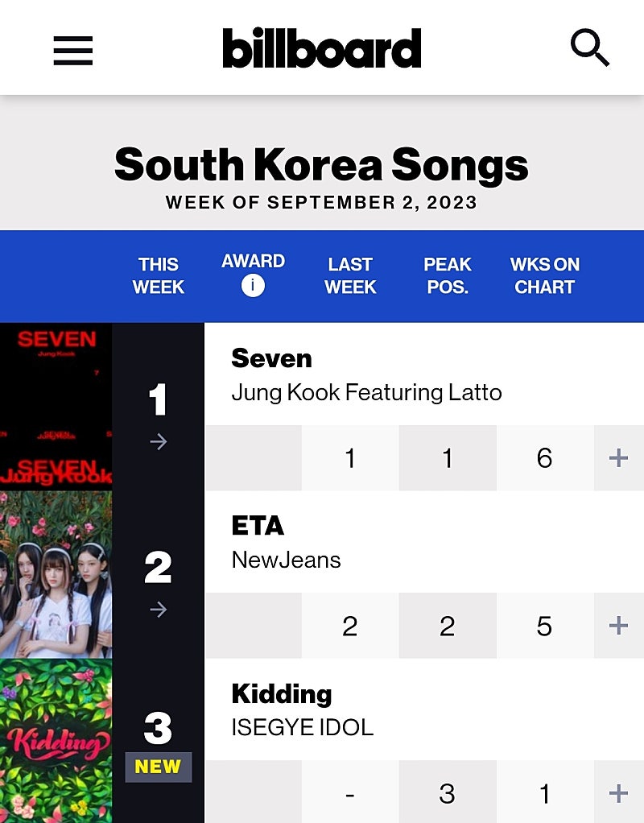This screenshot has height=823, width=644.
Task: Click the Kidding song title
Action: click(x=281, y=693)
